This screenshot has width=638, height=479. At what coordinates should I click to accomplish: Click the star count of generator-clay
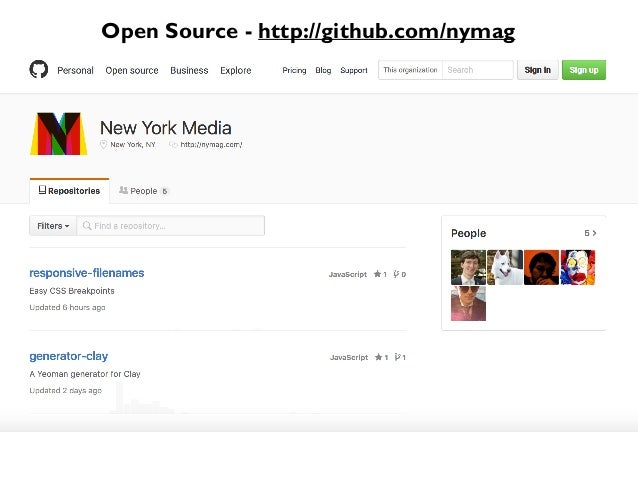(x=381, y=357)
